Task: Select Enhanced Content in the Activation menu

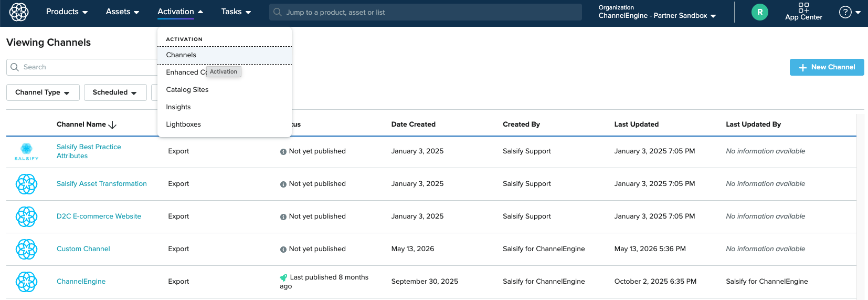Action: click(225, 73)
